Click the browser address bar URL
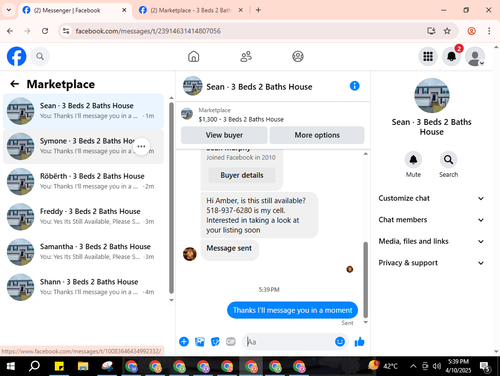The image size is (500, 376). (148, 31)
